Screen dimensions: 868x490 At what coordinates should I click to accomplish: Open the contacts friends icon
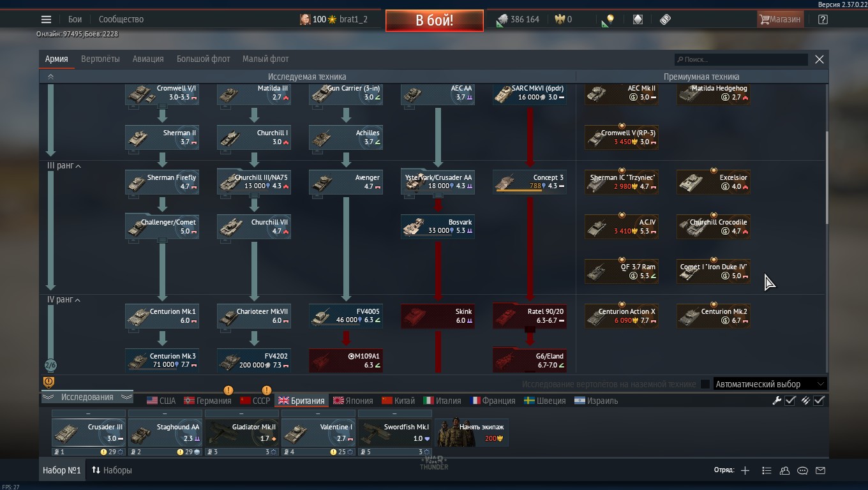pos(784,470)
